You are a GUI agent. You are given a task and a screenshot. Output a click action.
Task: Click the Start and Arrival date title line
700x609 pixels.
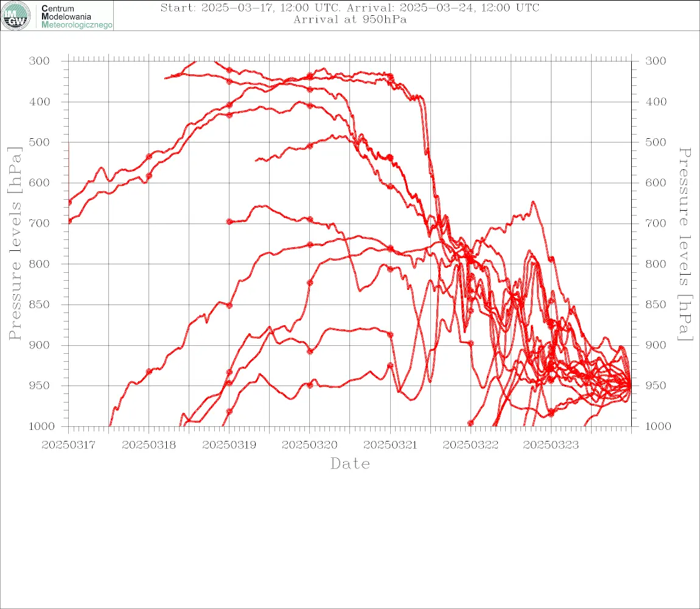click(349, 7)
